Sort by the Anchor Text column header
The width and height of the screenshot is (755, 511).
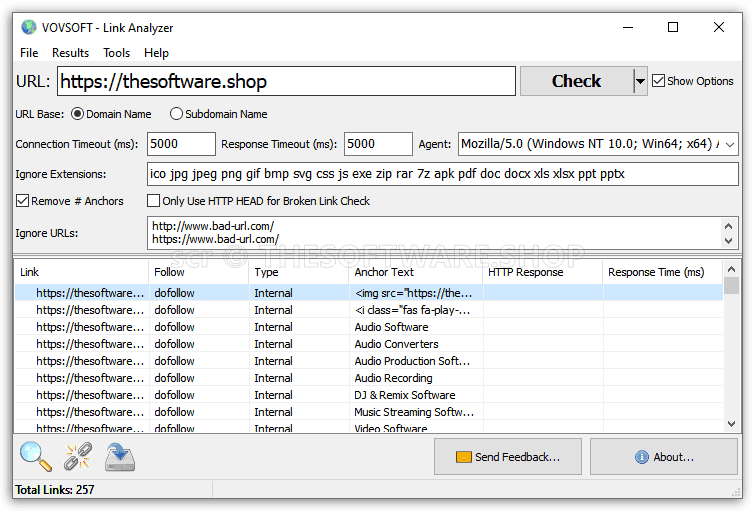point(416,272)
